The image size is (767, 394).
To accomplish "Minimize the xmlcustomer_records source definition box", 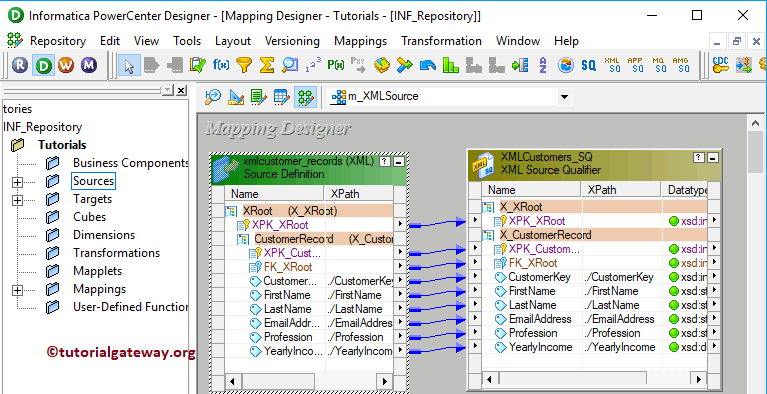I will 399,162.
